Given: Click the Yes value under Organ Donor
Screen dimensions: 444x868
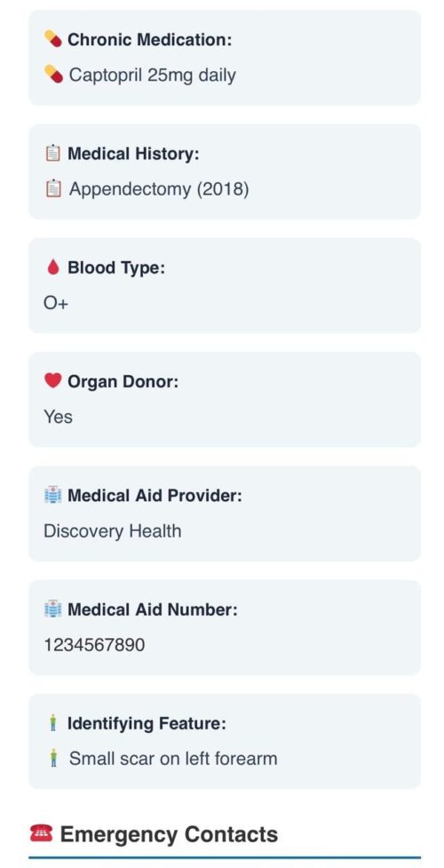Looking at the screenshot, I should click(x=58, y=417).
